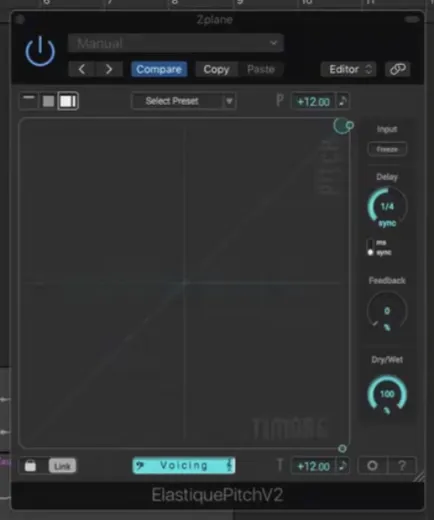Click the chain link icon in the header
434x520 pixels.
[398, 69]
